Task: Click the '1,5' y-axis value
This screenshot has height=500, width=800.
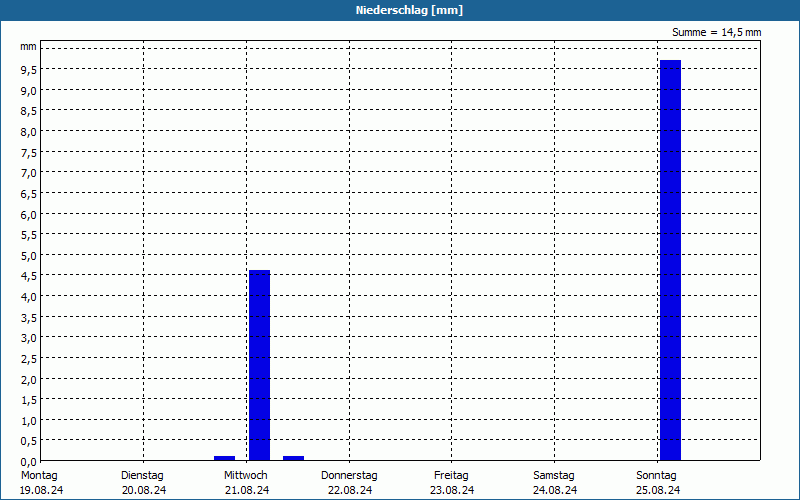Action: (29, 401)
